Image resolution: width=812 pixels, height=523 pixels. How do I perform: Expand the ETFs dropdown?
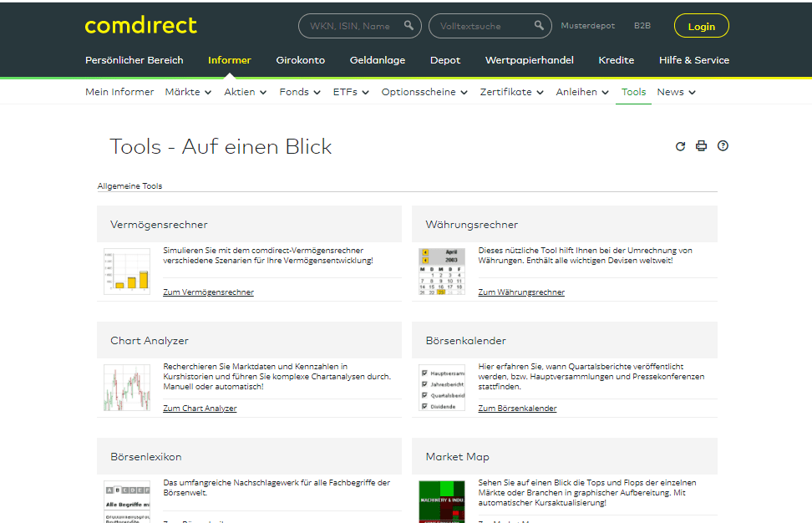[351, 92]
